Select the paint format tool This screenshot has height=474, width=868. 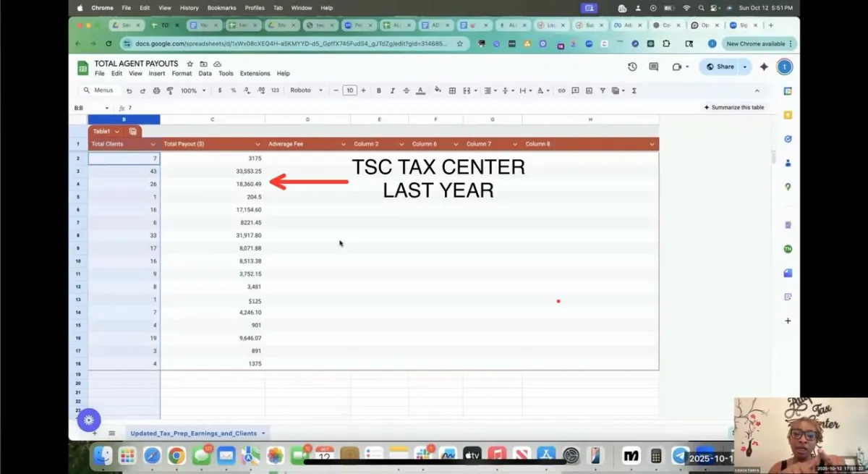[x=170, y=91]
